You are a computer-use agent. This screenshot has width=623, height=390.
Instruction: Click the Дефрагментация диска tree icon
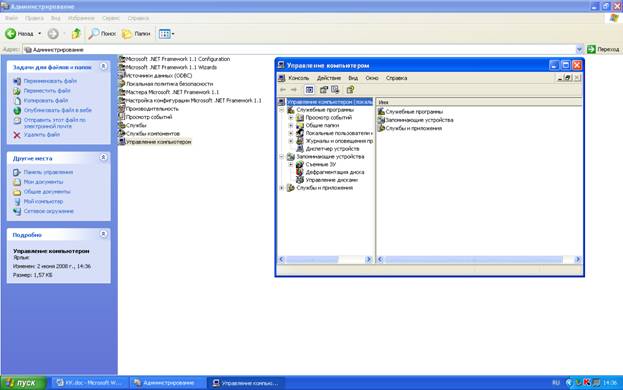click(300, 172)
